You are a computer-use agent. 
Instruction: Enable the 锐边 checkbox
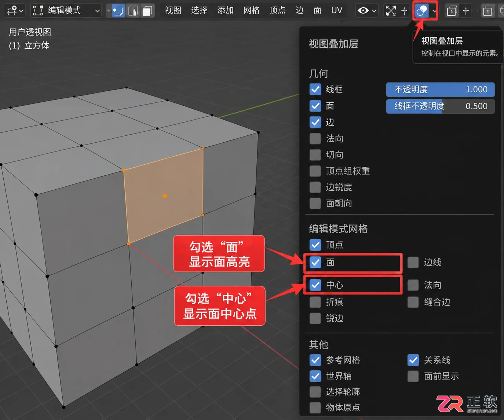pyautogui.click(x=315, y=318)
